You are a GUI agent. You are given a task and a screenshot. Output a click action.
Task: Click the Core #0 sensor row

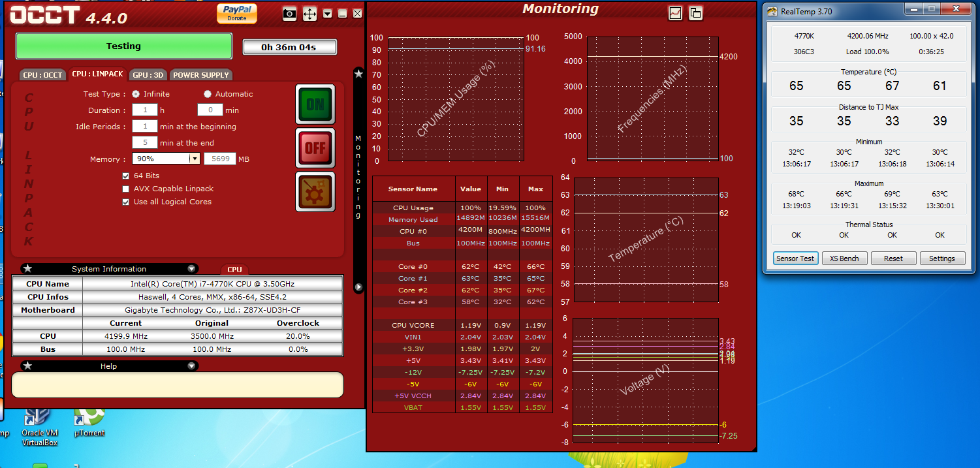(462, 266)
